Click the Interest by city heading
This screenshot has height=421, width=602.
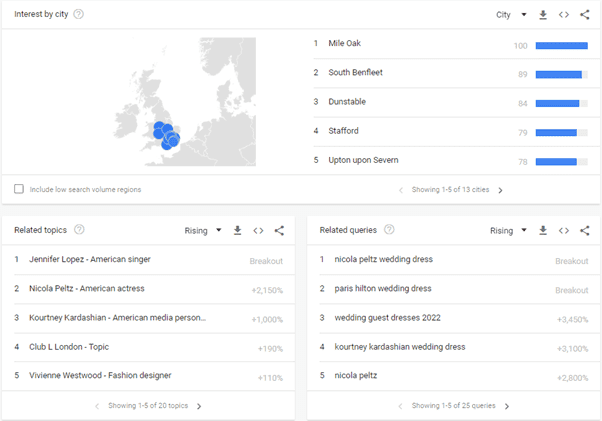pos(41,14)
